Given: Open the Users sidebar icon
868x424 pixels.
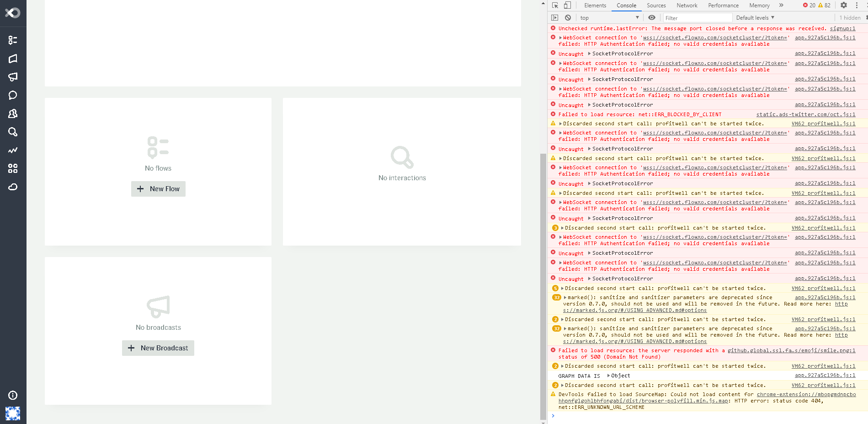Looking at the screenshot, I should pos(13,113).
